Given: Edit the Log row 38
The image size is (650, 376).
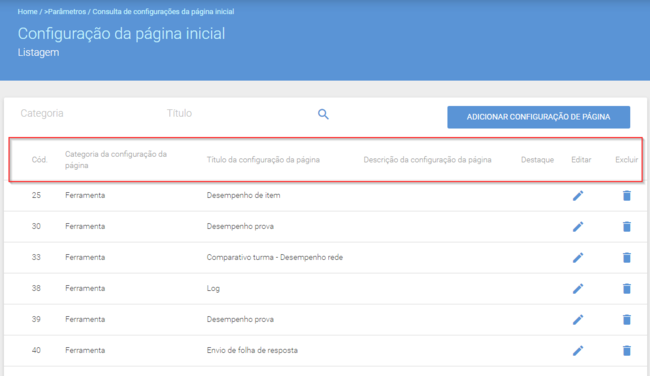Looking at the screenshot, I should point(578,289).
